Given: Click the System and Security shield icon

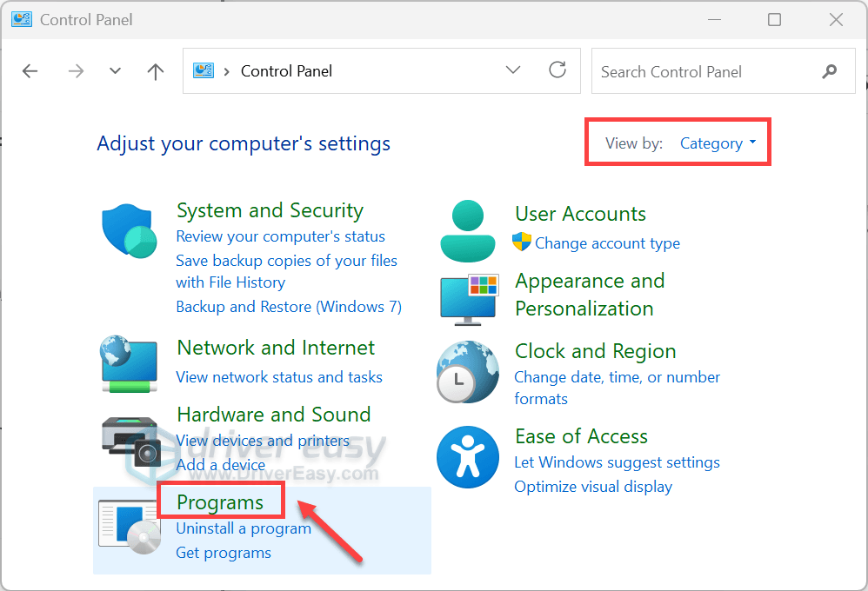Looking at the screenshot, I should coord(129,230).
